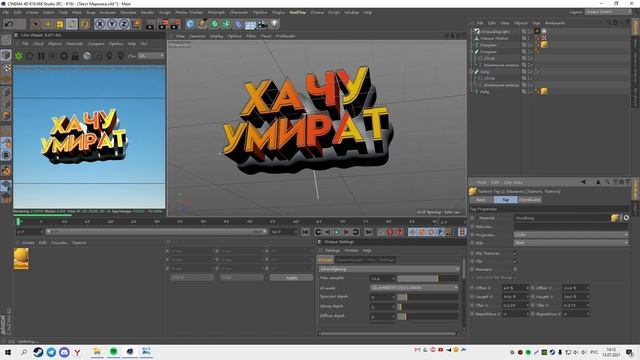Open the dropdown right next to Apply

coord(241,278)
